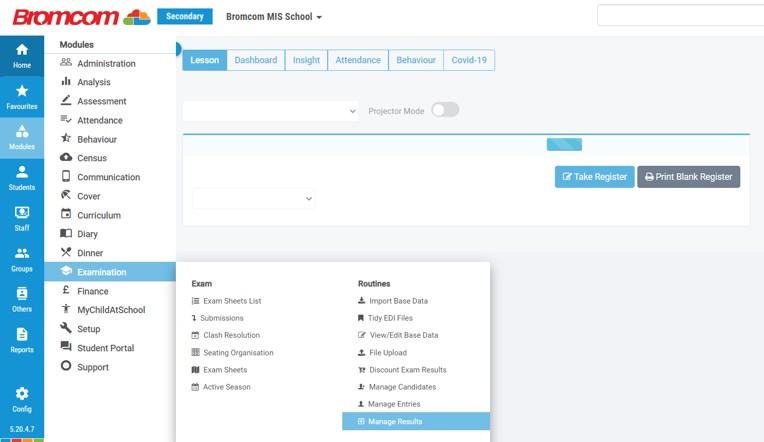764x442 pixels.
Task: Open Manage Results in Routines
Action: [416, 421]
